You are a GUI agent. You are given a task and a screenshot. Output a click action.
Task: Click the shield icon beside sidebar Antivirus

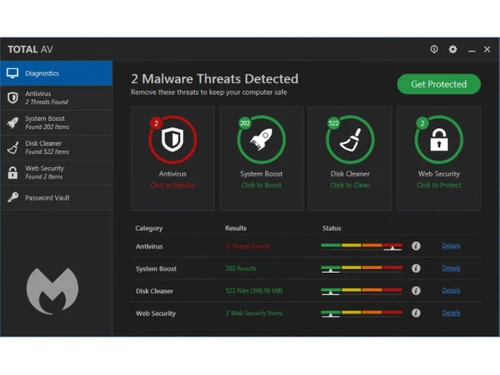(13, 98)
